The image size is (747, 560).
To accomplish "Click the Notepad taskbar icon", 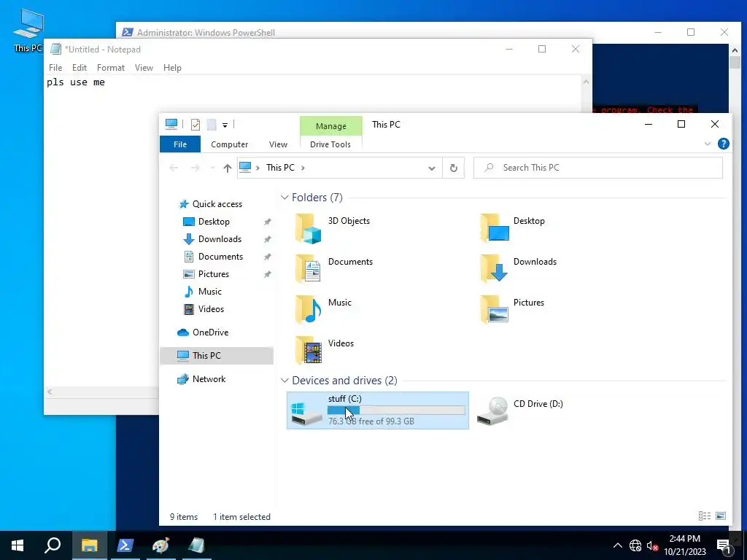I will point(196,545).
